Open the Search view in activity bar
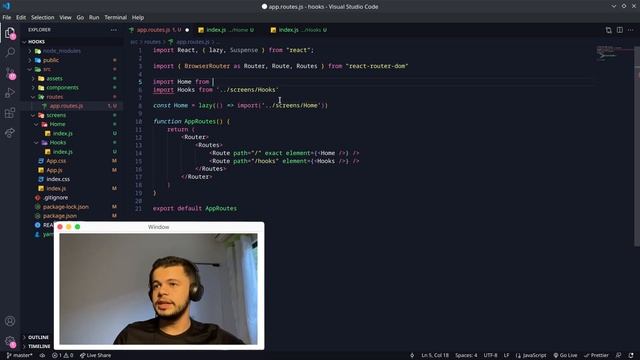This screenshot has height=360, width=640. coord(10,52)
